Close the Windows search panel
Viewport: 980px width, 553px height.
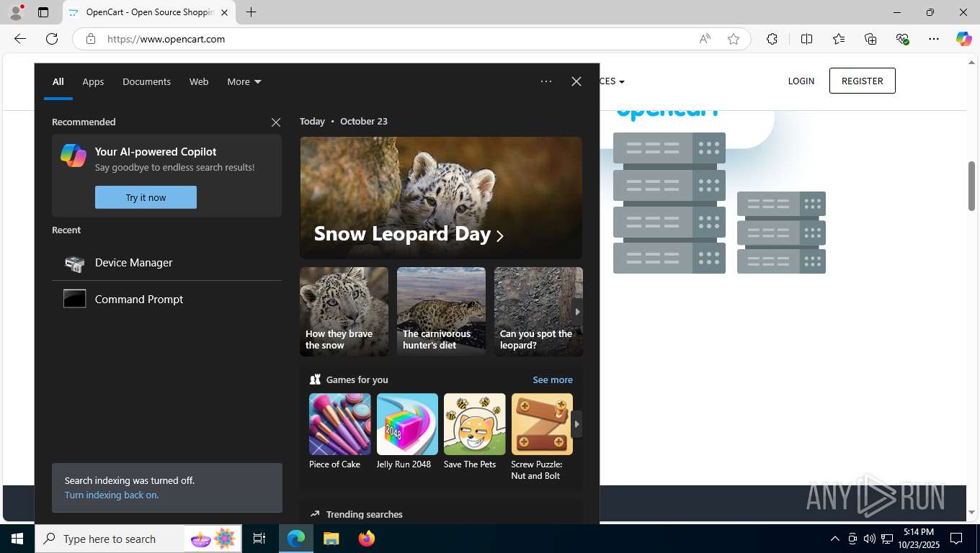coord(576,81)
